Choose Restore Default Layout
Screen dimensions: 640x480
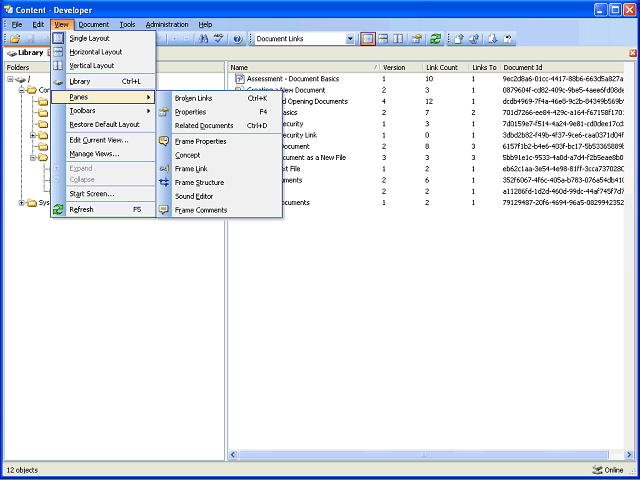pos(103,124)
